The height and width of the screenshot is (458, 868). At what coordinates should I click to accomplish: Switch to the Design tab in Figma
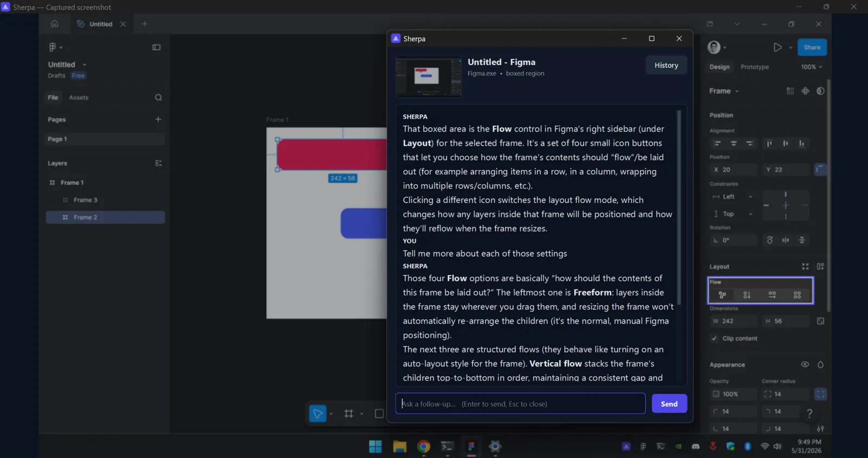(719, 67)
